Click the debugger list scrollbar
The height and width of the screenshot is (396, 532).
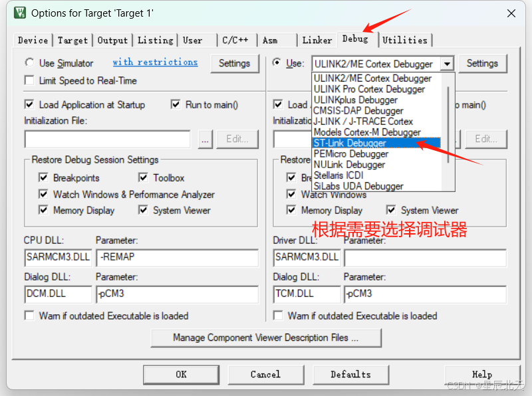(448, 125)
